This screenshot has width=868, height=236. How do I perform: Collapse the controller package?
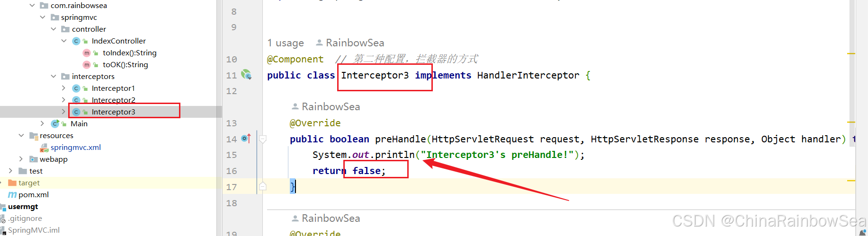(x=54, y=29)
